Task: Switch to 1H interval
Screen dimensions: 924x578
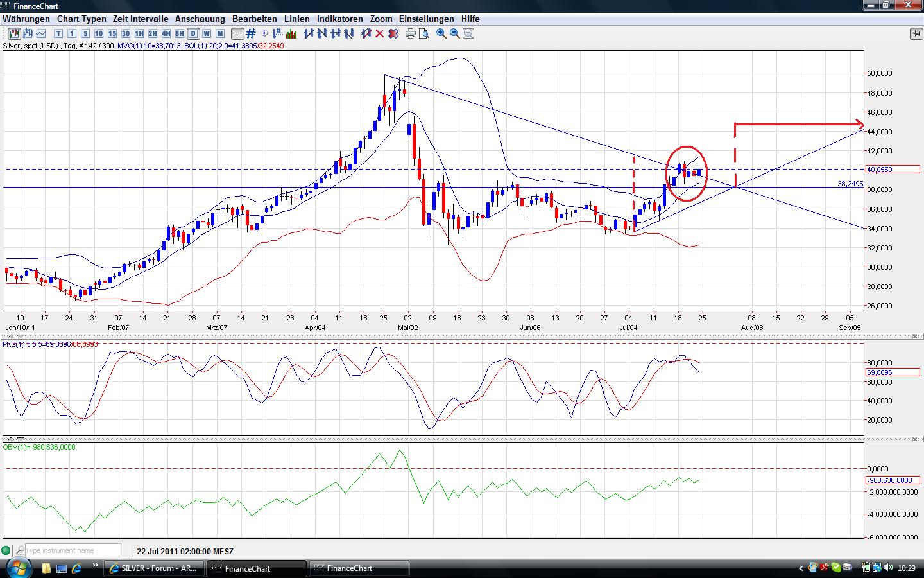Action: 139,33
